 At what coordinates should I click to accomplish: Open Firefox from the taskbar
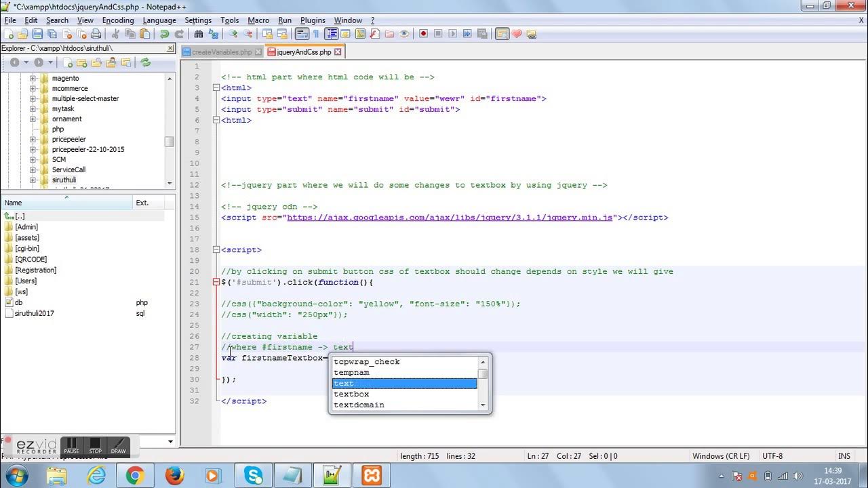174,476
